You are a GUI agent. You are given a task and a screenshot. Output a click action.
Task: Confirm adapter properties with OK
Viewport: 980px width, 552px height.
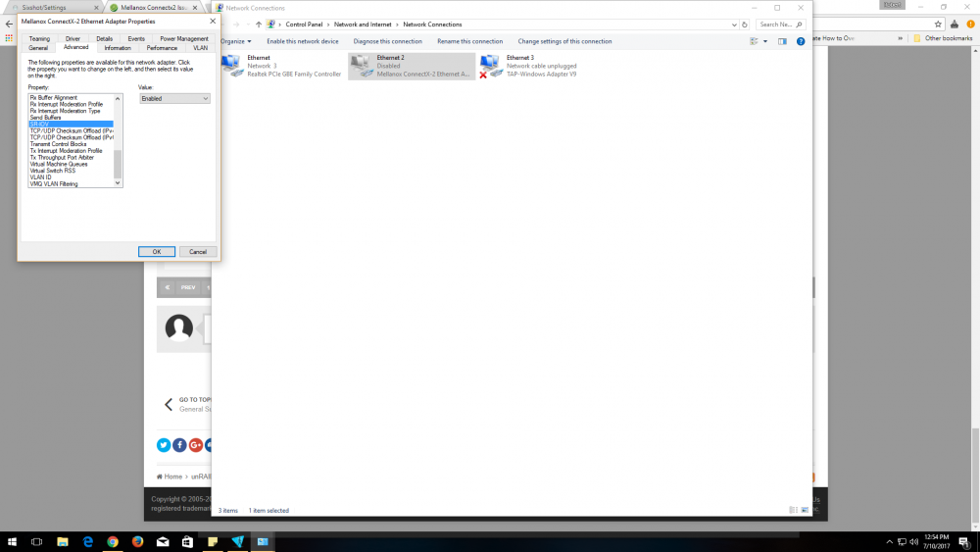(x=156, y=251)
